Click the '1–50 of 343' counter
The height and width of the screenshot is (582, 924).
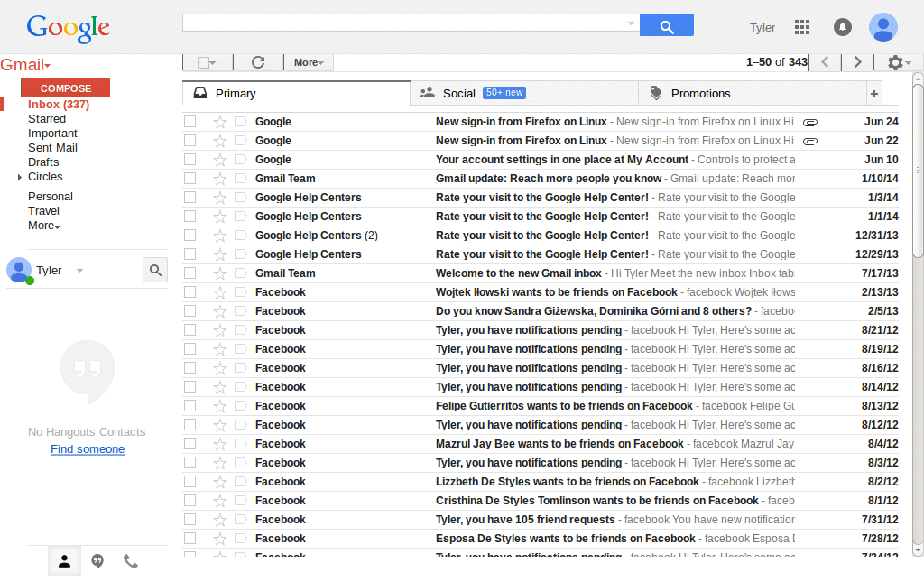(776, 62)
